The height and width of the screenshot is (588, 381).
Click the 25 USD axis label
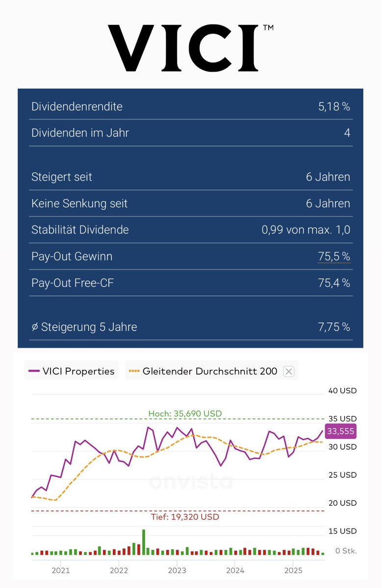coord(342,475)
